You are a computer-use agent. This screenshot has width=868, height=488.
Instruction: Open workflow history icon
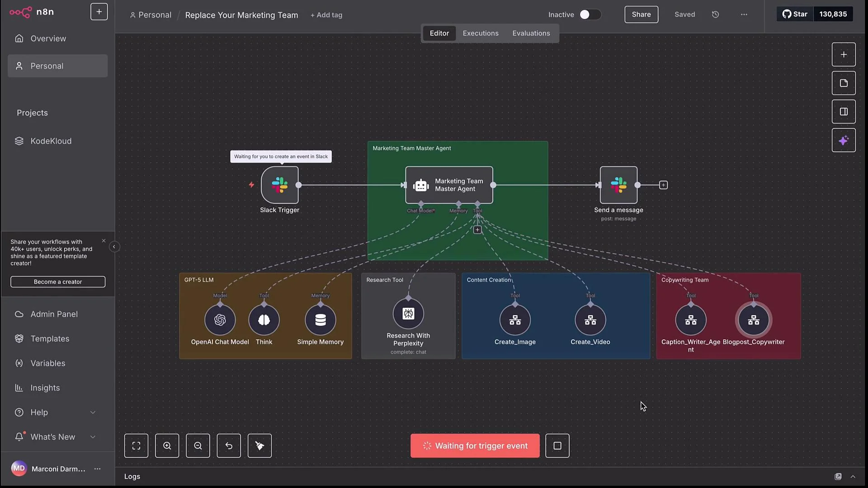pos(715,14)
